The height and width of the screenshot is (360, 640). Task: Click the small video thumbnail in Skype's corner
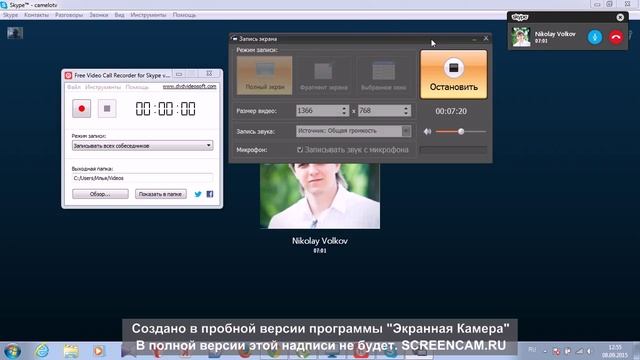(x=15, y=33)
